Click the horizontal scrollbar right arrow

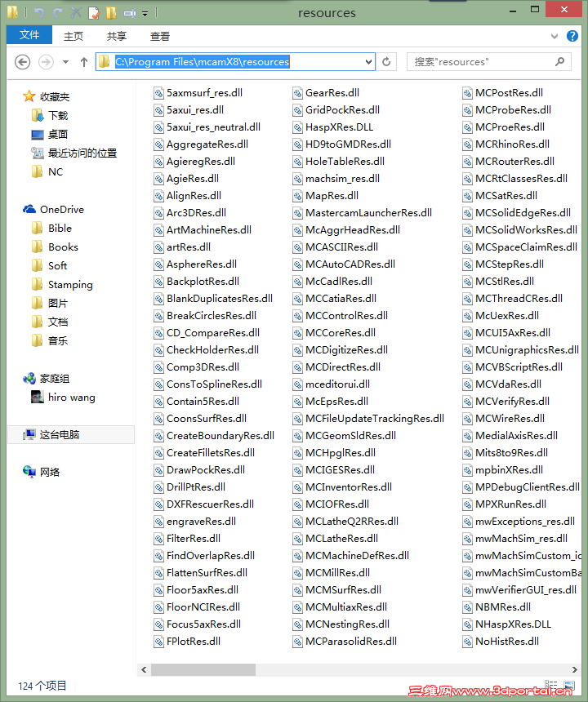click(575, 670)
